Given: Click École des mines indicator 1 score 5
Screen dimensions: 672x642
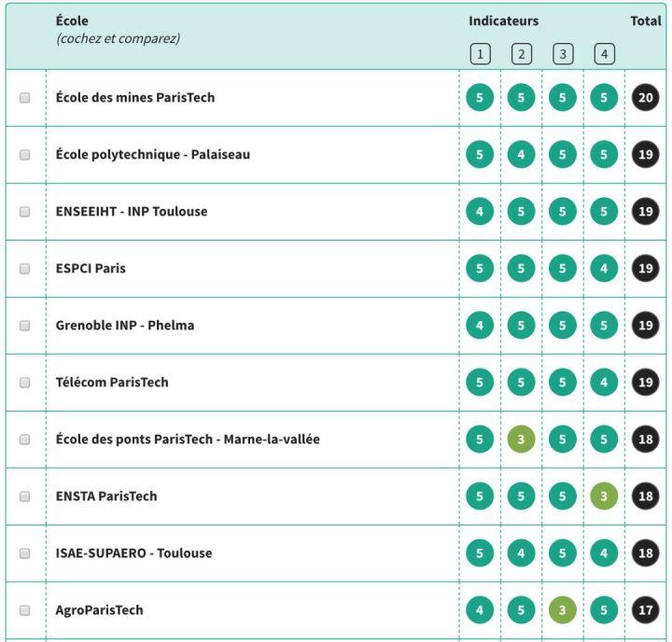Looking at the screenshot, I should click(480, 98).
